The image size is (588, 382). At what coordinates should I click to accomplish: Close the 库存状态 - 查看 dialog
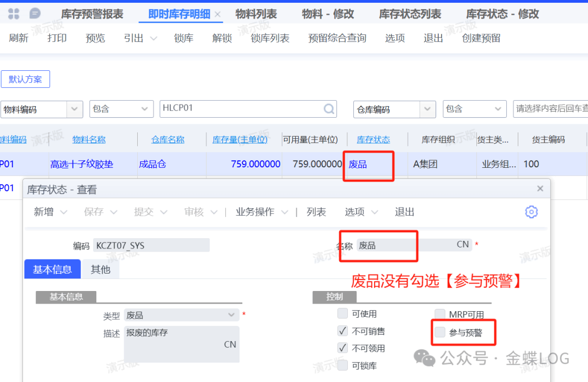coord(540,189)
